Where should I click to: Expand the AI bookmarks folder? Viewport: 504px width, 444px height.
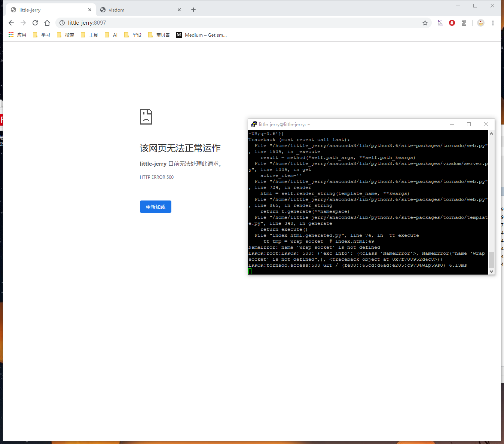point(111,35)
